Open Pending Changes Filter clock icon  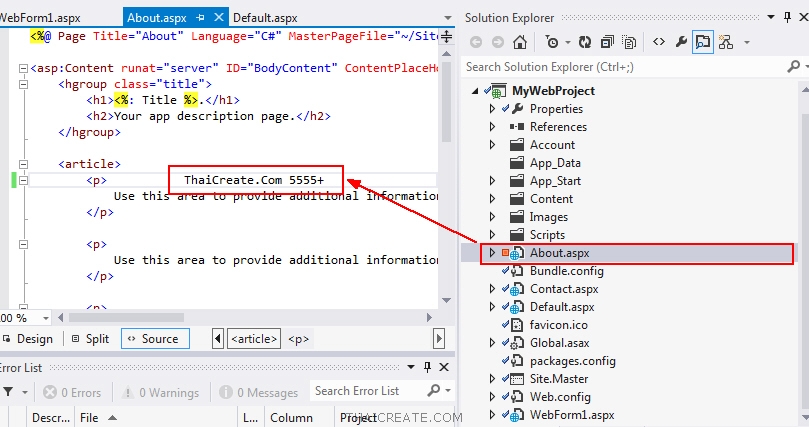(552, 42)
